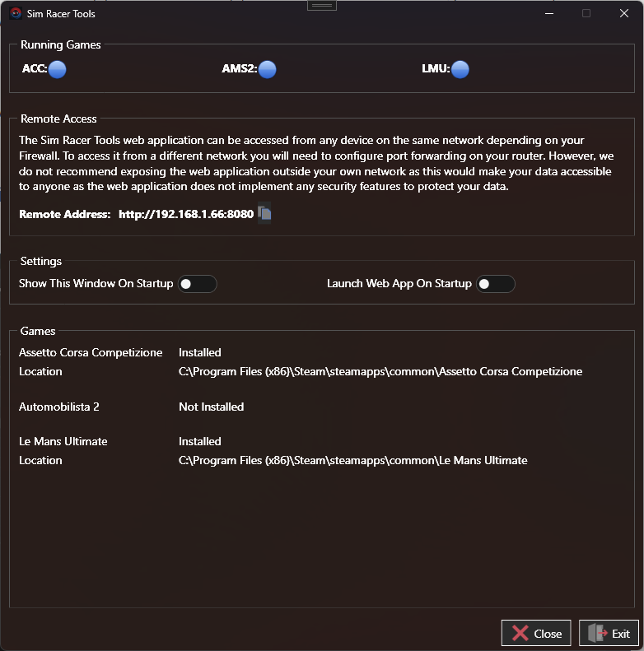
Task: Click the Close button with red X
Action: (536, 633)
